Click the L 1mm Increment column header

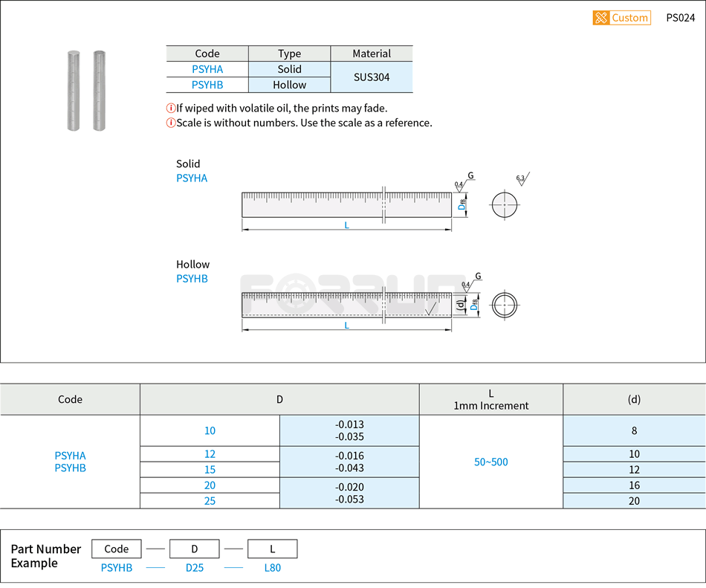490,399
